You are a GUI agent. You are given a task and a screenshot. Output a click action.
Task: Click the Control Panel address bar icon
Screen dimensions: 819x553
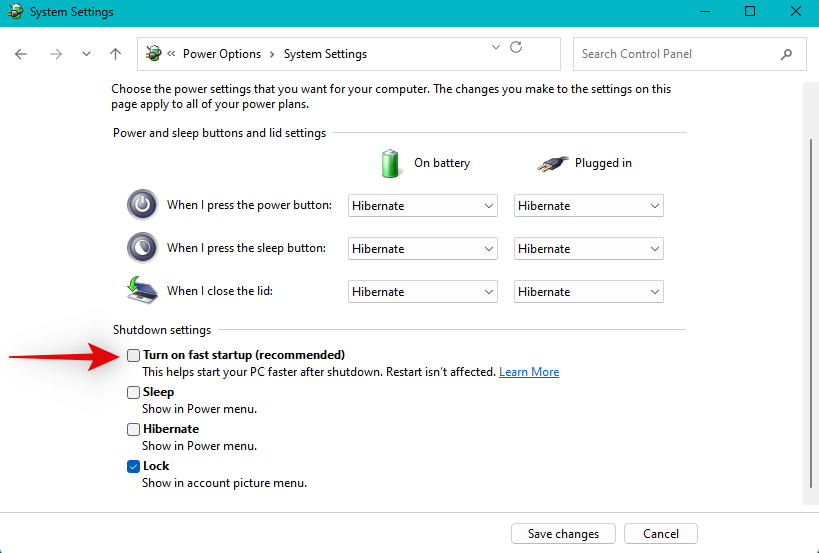(x=154, y=54)
